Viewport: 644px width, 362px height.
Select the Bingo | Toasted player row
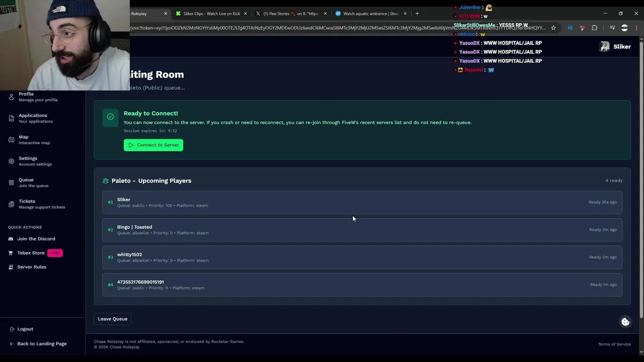click(362, 230)
